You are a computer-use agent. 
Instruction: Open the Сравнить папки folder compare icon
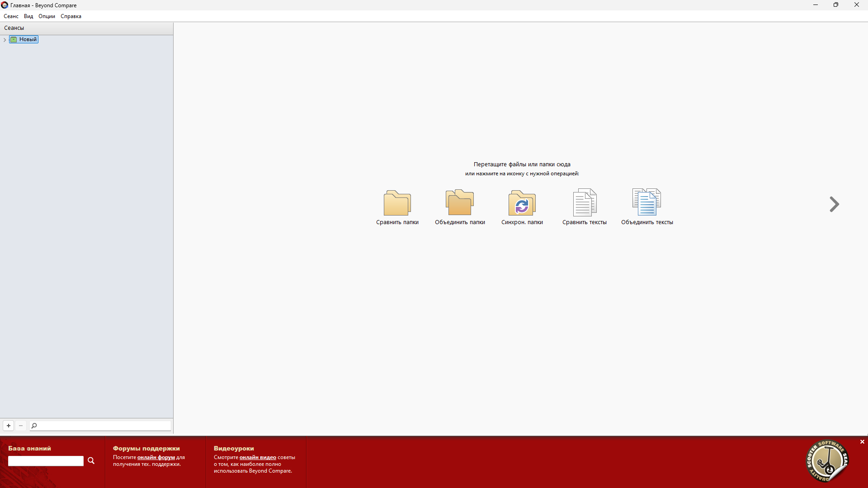[397, 203]
